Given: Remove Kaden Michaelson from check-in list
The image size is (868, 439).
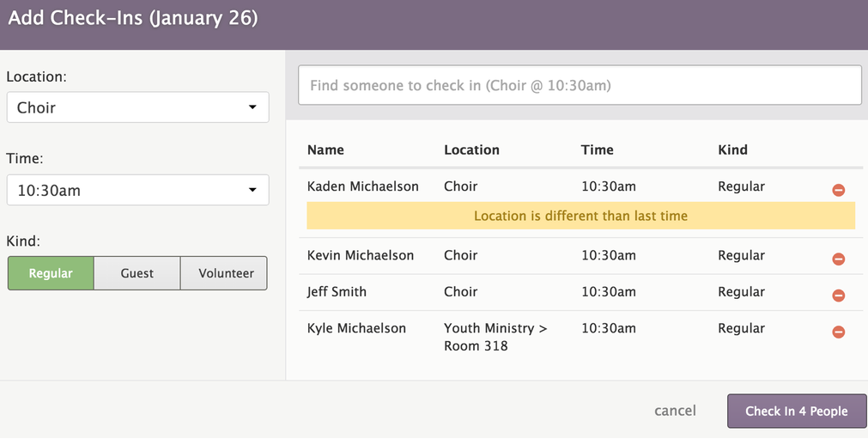Looking at the screenshot, I should [839, 190].
